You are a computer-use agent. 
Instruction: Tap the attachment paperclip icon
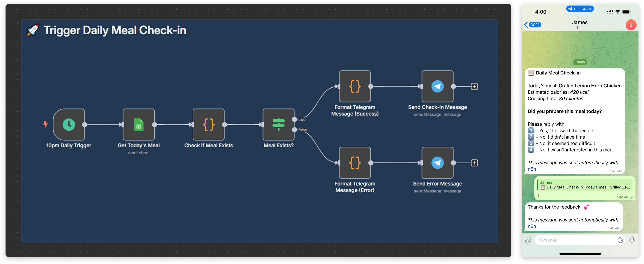[528, 240]
